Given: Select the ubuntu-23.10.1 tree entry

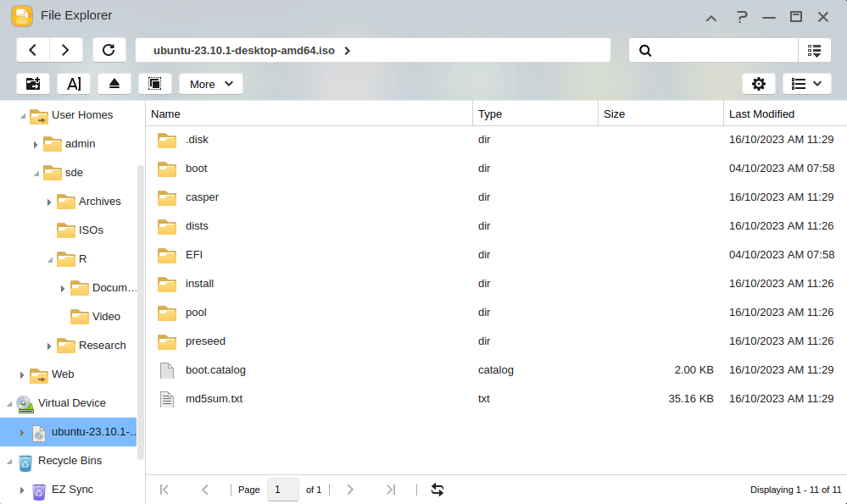Looking at the screenshot, I should point(68,432).
